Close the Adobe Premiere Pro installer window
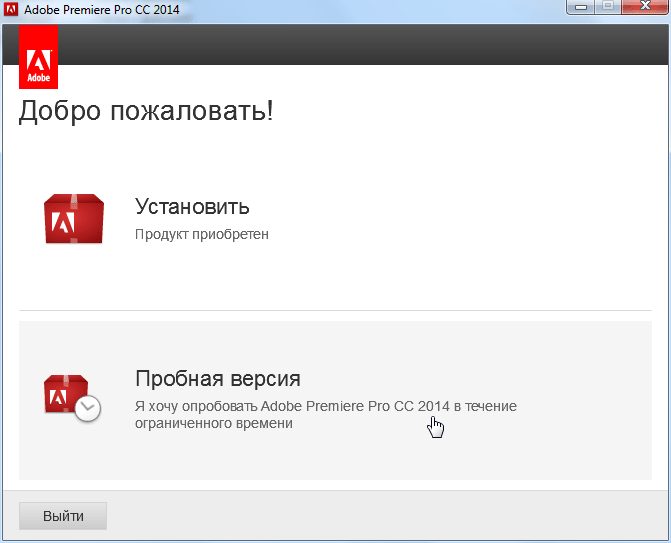The width and height of the screenshot is (671, 543). click(x=644, y=7)
